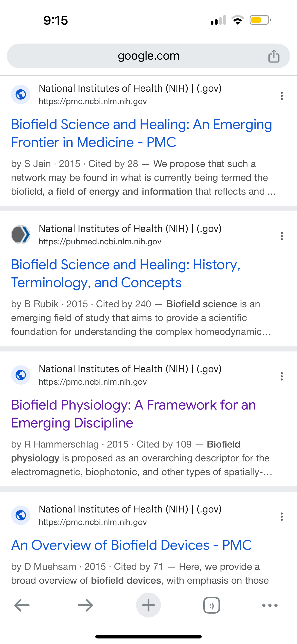Tap the PubMed favicon on second result
The width and height of the screenshot is (297, 644).
click(x=21, y=234)
